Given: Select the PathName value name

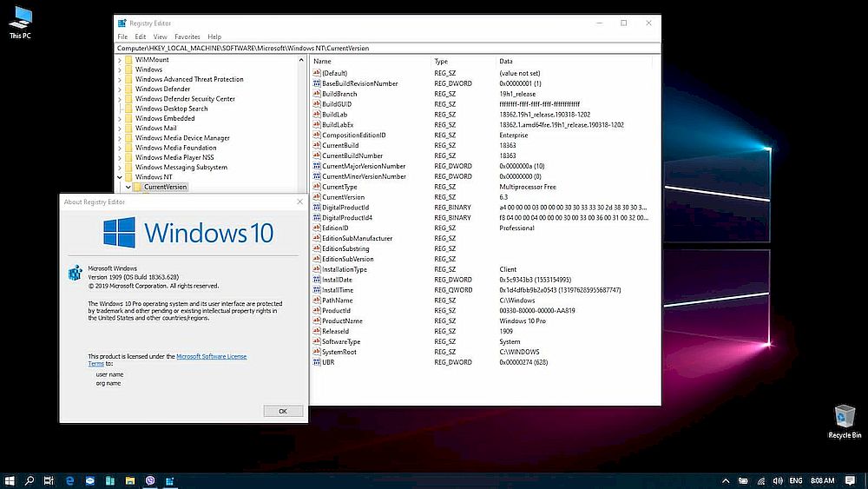Looking at the screenshot, I should (x=337, y=301).
